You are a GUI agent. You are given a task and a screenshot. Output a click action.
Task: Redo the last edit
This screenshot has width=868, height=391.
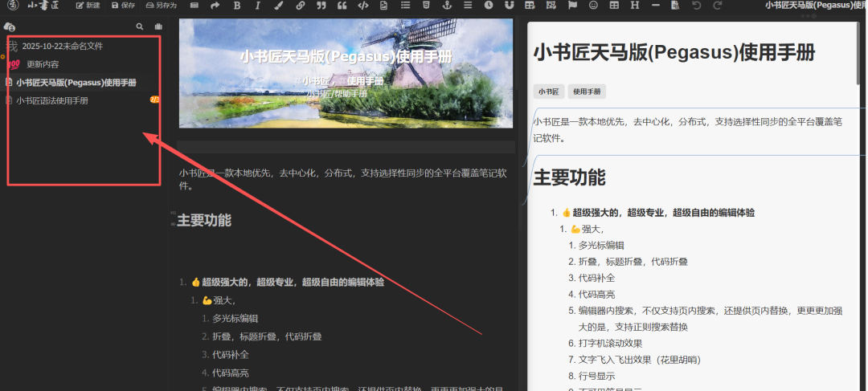coord(718,6)
